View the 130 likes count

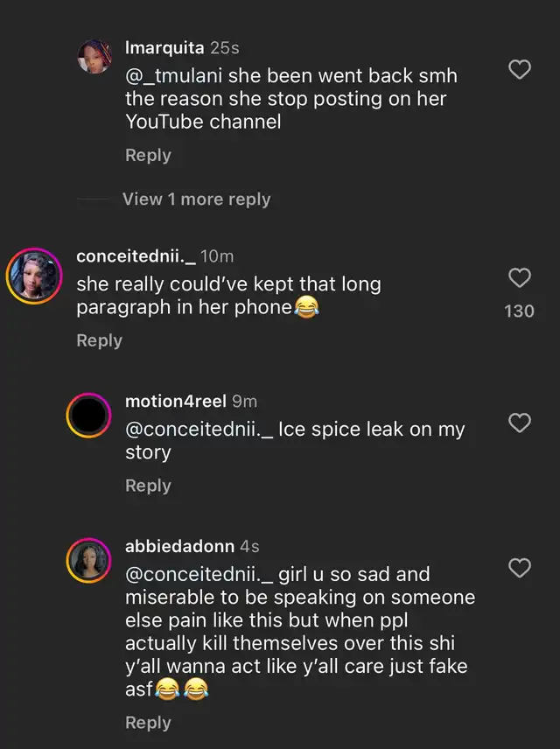tap(519, 311)
